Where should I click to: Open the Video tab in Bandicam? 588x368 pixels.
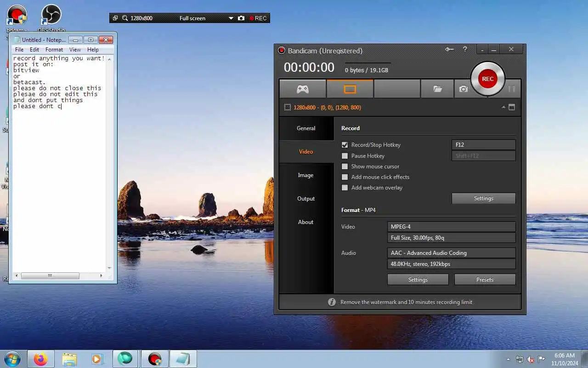point(306,151)
